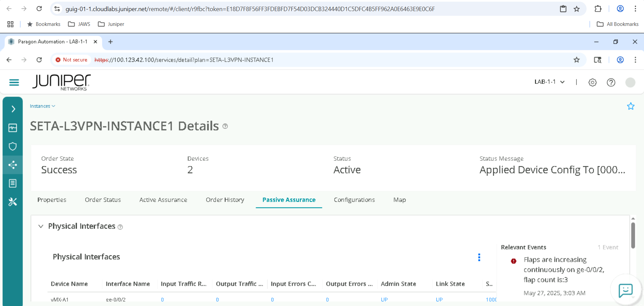This screenshot has width=644, height=306.
Task: Click the help question mark icon
Action: (x=611, y=82)
